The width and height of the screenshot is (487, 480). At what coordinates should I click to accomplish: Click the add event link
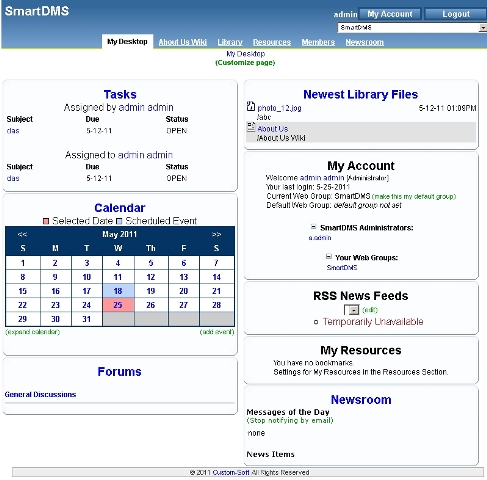[217, 332]
